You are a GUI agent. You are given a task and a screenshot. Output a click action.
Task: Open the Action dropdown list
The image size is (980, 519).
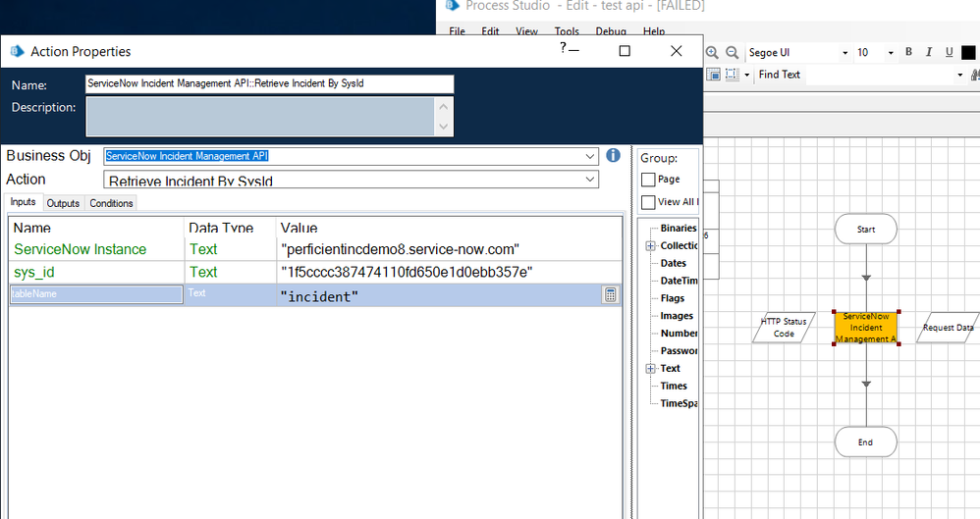point(590,180)
